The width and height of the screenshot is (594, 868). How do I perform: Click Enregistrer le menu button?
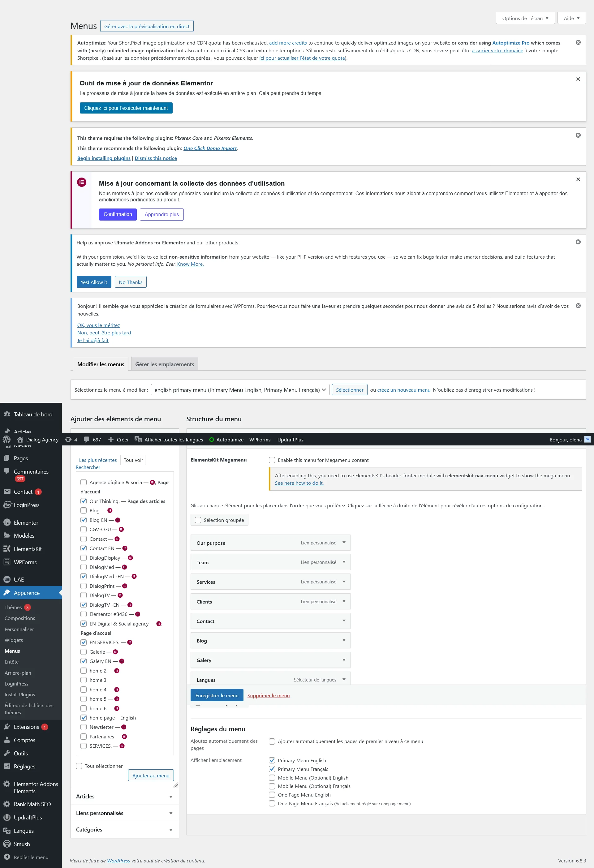click(217, 695)
